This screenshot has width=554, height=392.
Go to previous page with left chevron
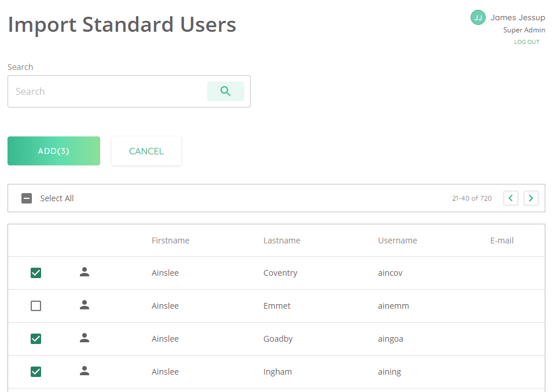(x=511, y=198)
